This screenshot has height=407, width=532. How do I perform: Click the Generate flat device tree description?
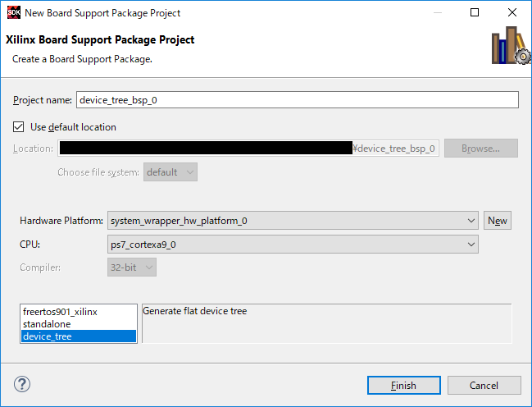tap(195, 311)
